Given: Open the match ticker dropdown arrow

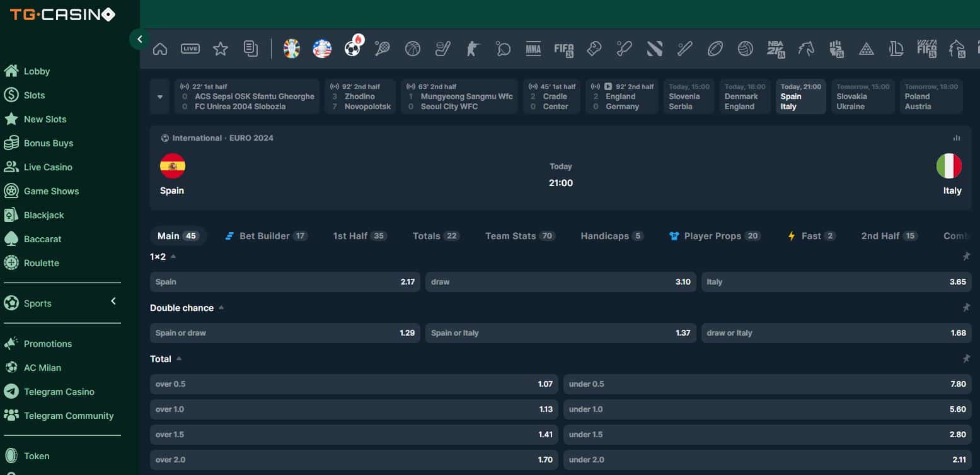Looking at the screenshot, I should (160, 97).
